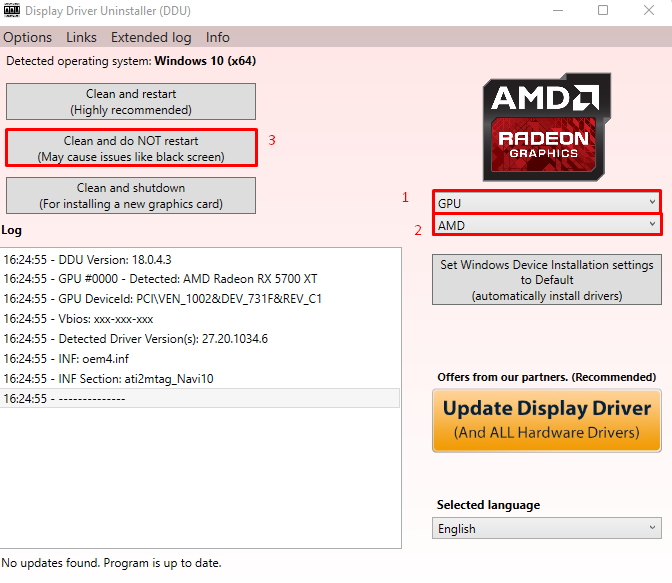Select the GPU DeviceId log line

click(162, 298)
